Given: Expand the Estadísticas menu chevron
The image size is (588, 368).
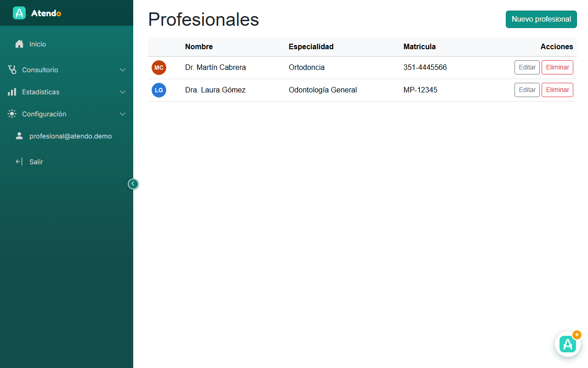Looking at the screenshot, I should (123, 92).
